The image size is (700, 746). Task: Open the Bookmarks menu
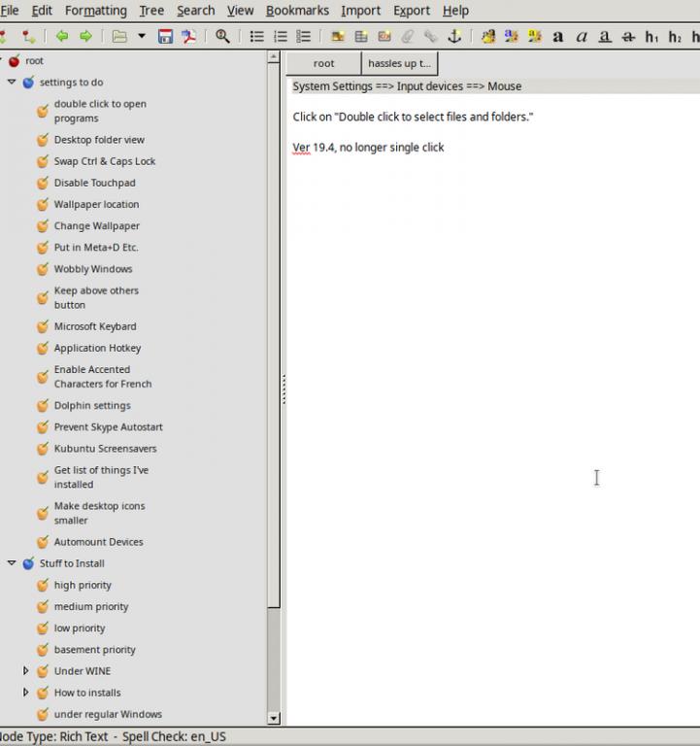click(297, 11)
